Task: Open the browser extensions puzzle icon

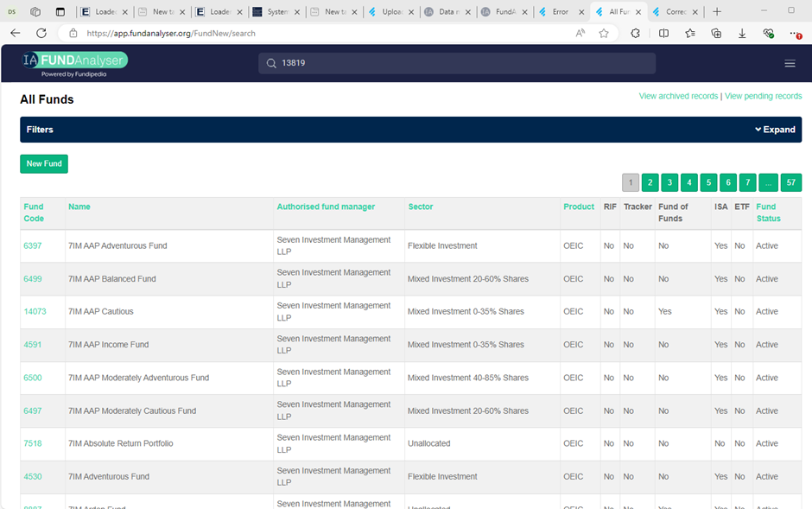Action: (x=635, y=33)
